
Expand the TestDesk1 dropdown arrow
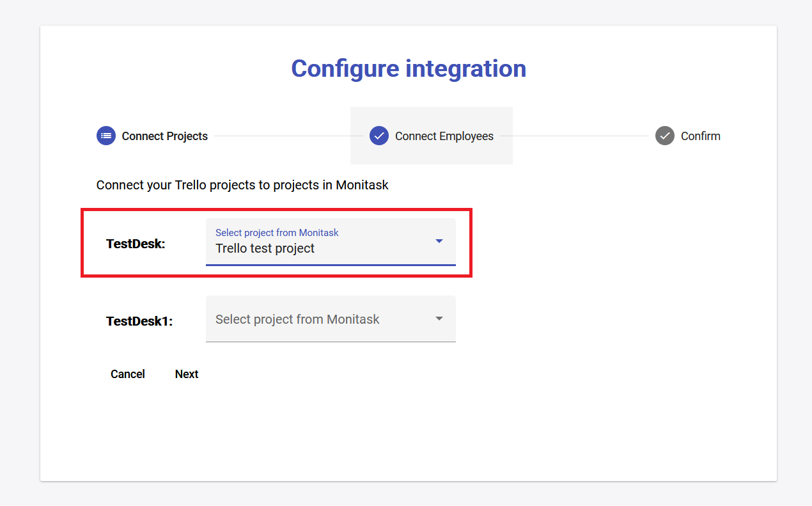tap(439, 319)
